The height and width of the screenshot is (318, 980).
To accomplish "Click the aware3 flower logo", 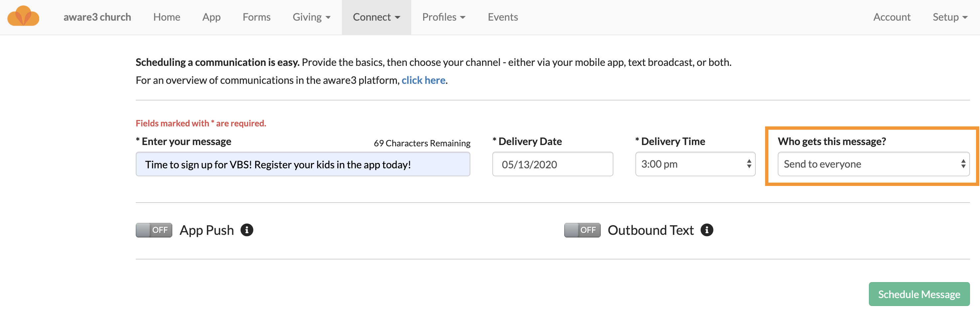I will pos(24,17).
